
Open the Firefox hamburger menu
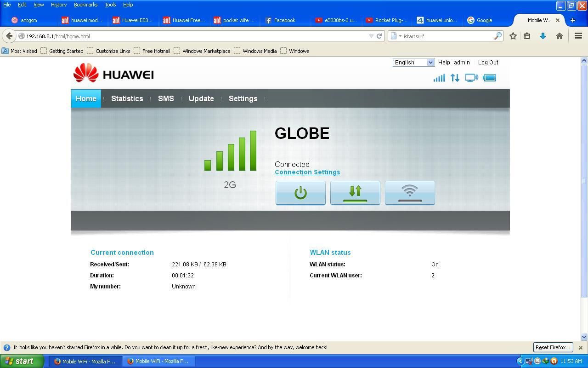click(x=578, y=36)
